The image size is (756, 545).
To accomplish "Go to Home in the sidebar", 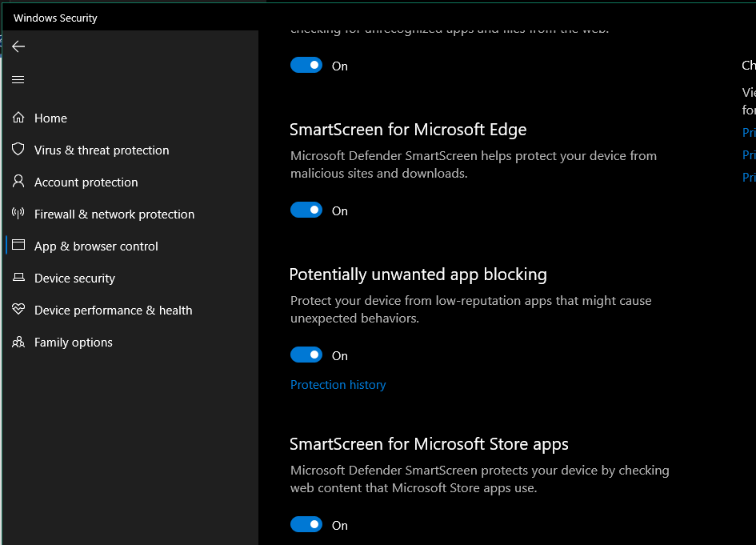I will [50, 118].
